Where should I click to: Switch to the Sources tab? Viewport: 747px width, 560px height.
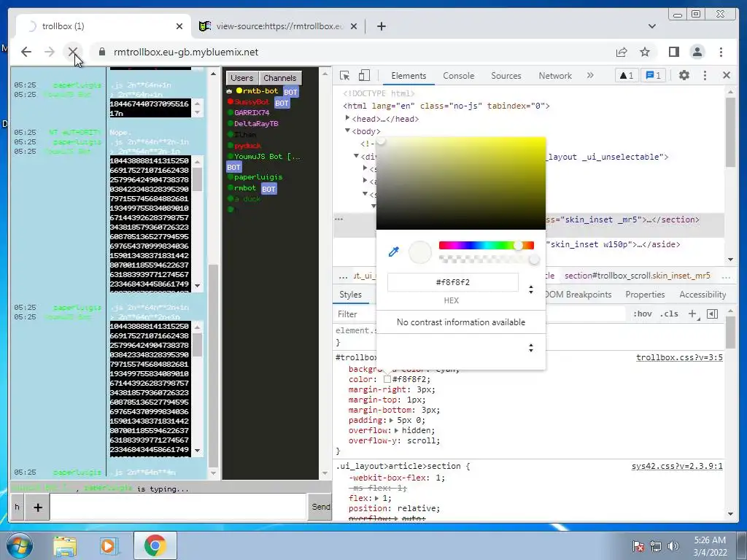(x=506, y=76)
